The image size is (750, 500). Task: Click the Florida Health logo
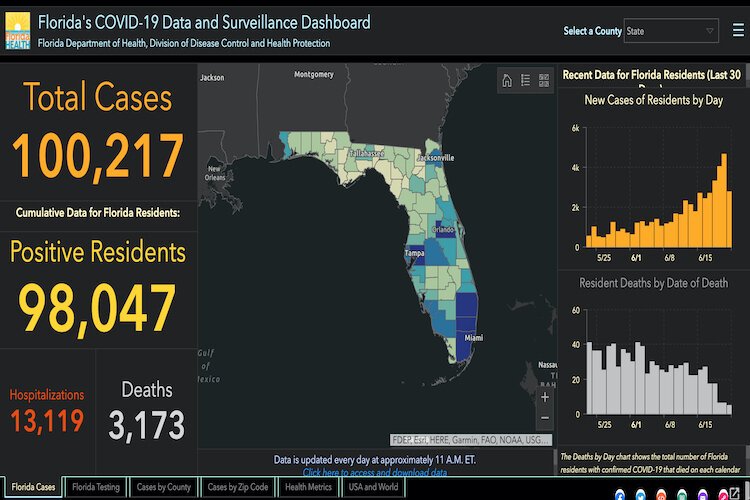(18, 31)
